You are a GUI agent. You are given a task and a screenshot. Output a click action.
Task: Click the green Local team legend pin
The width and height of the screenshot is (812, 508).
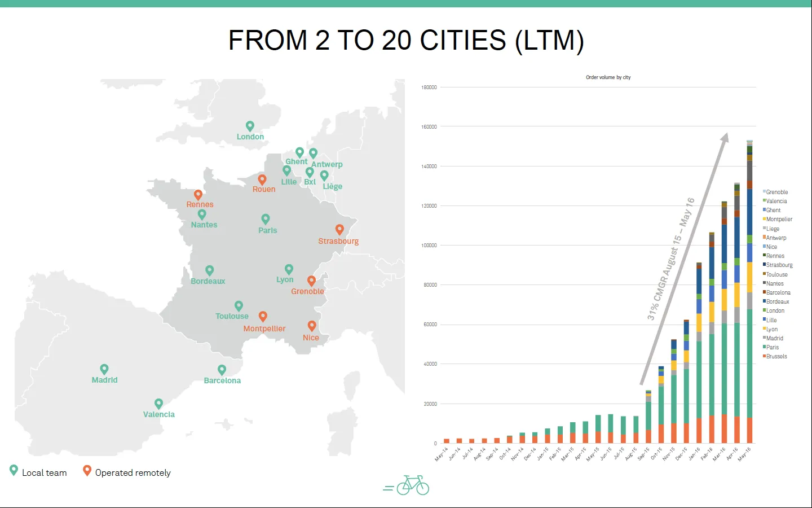point(14,470)
